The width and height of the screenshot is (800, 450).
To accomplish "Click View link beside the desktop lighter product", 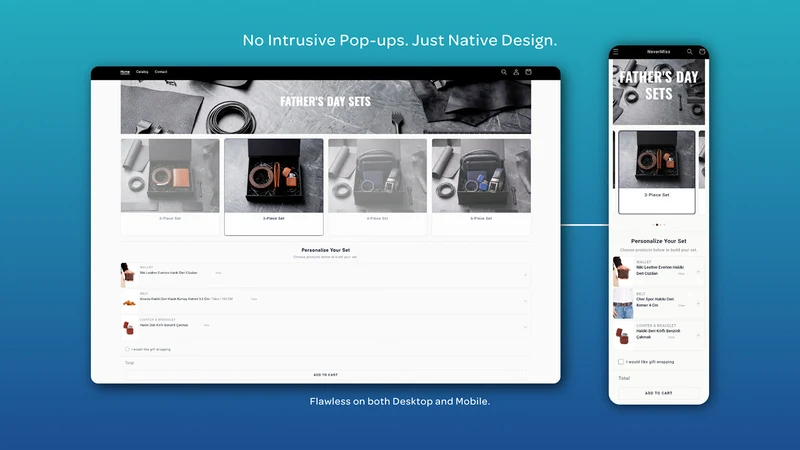I will [x=207, y=325].
